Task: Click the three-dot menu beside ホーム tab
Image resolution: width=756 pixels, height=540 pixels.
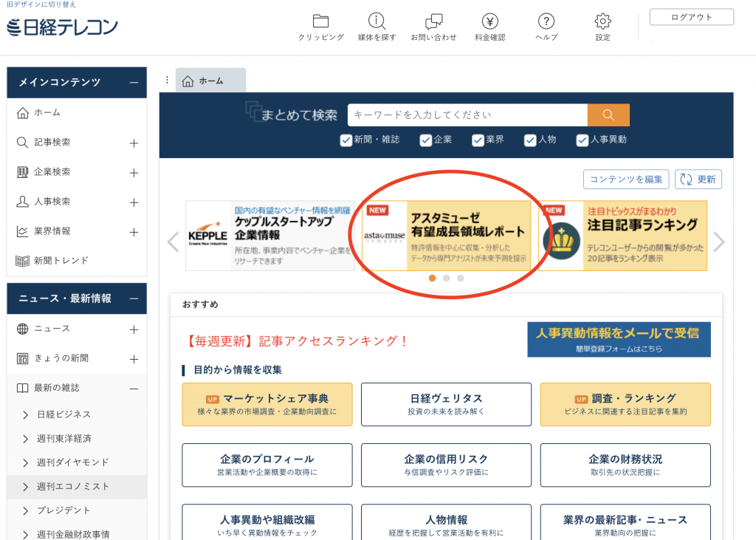Action: (167, 80)
